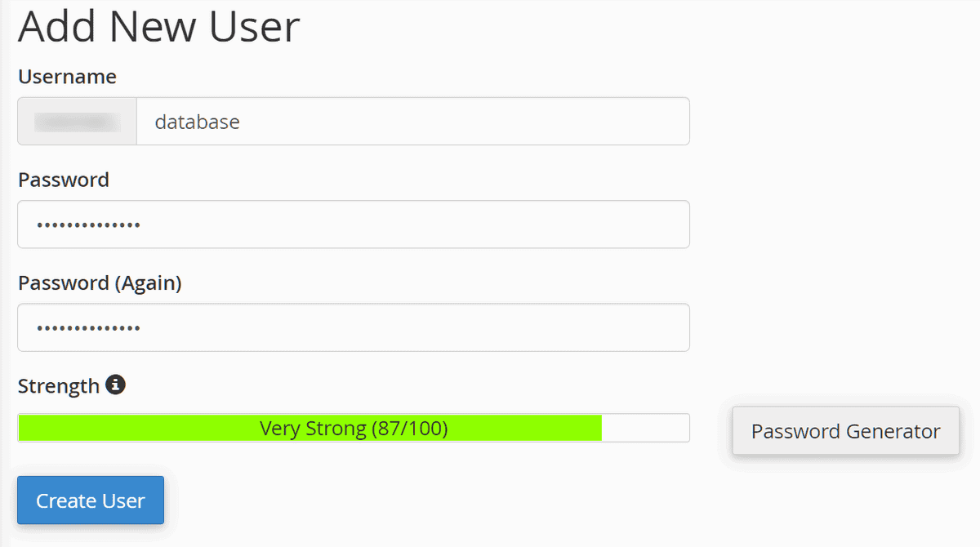
Task: Click the Strength info icon
Action: click(116, 385)
